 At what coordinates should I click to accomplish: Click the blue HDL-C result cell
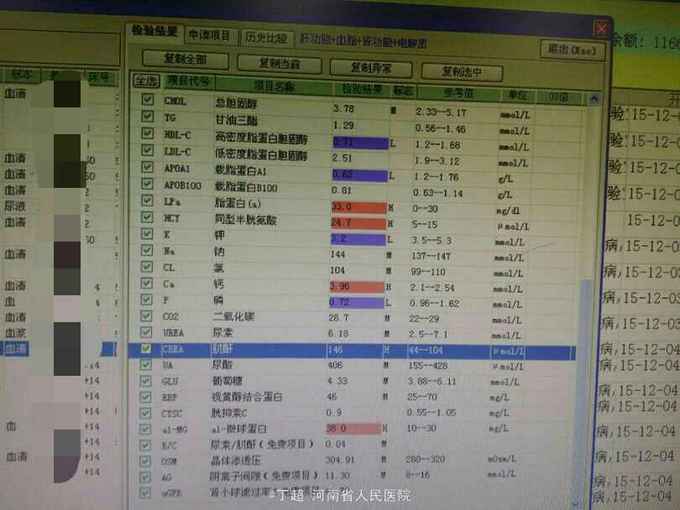coord(358,143)
